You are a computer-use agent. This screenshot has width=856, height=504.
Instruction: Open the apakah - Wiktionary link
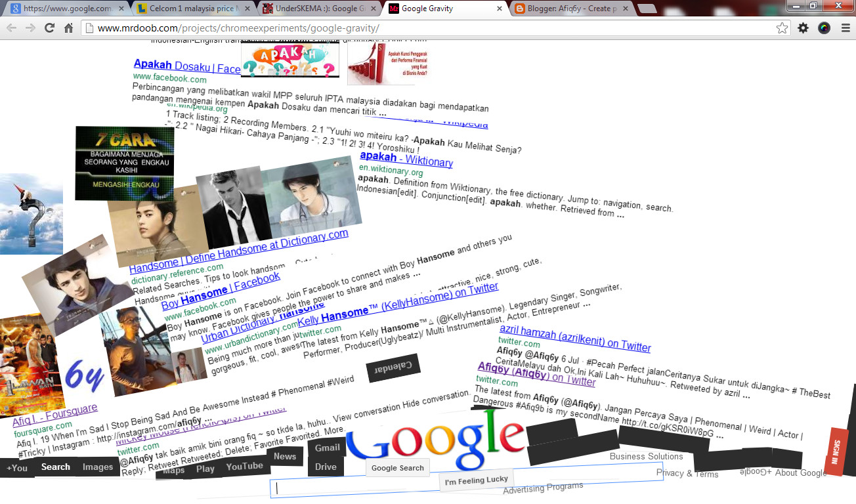406,159
